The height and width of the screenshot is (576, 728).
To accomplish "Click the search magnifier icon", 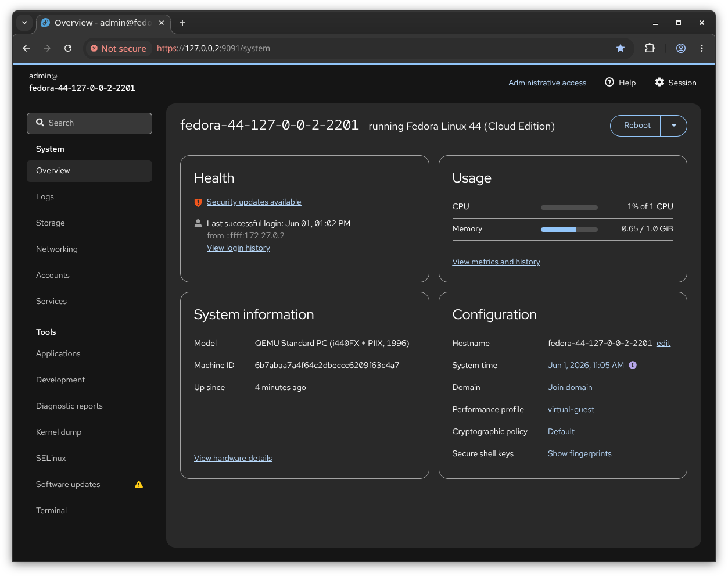I will tap(40, 123).
